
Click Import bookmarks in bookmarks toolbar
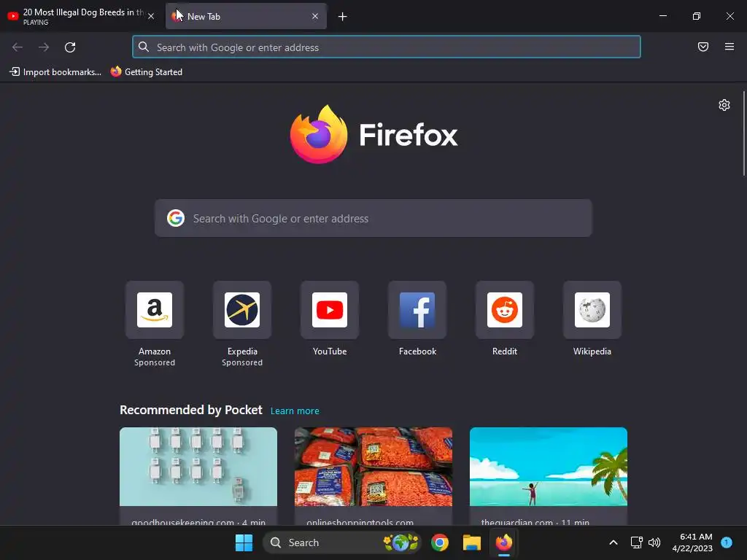[55, 72]
